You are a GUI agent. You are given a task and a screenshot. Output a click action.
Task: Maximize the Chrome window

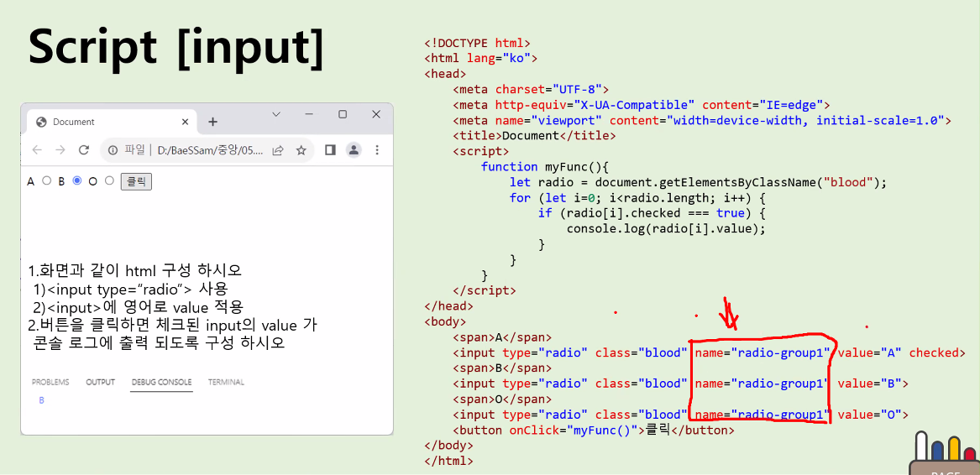tap(343, 114)
